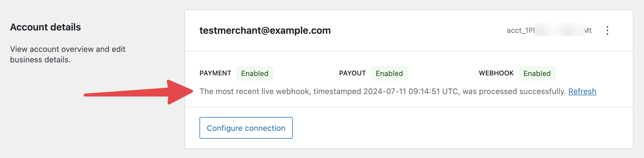Click the Account details section heading

46,27
